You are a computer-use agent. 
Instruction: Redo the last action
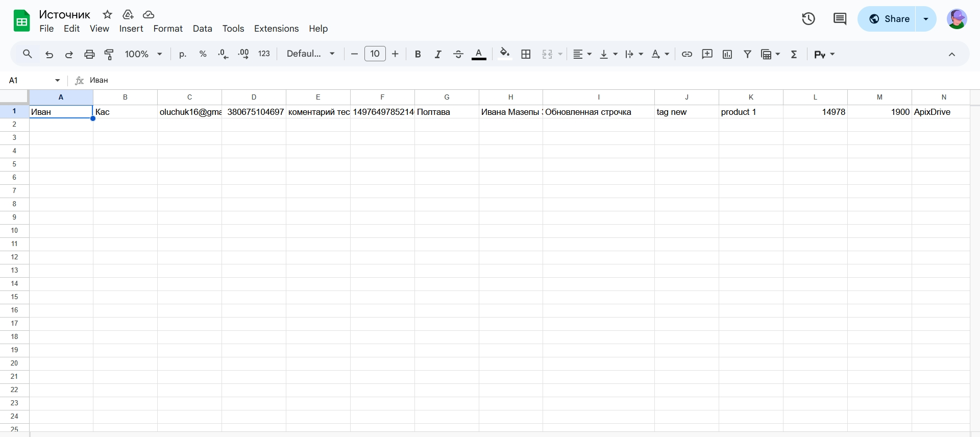pyautogui.click(x=69, y=54)
